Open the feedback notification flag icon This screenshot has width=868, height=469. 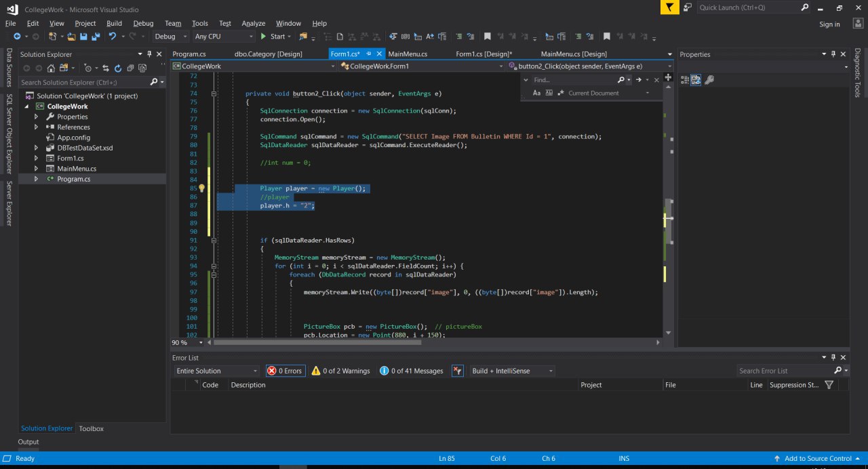click(669, 7)
